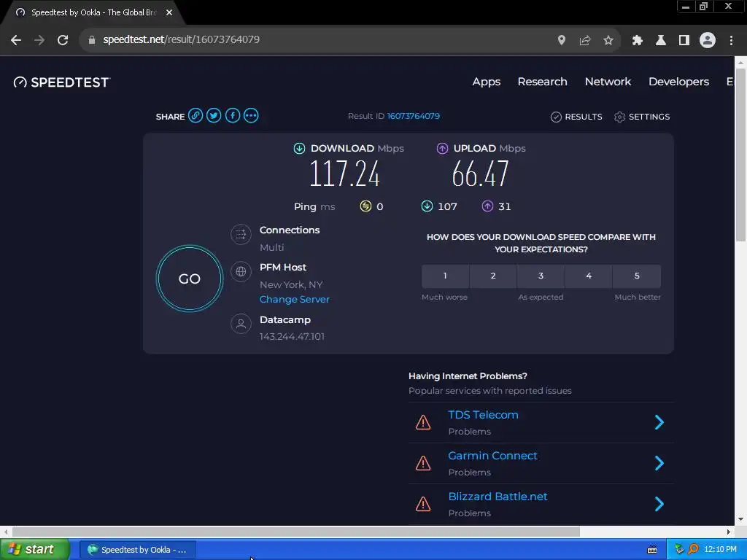This screenshot has height=560, width=747.
Task: Expand Blizzard Battle.net chevron arrow
Action: pyautogui.click(x=659, y=505)
